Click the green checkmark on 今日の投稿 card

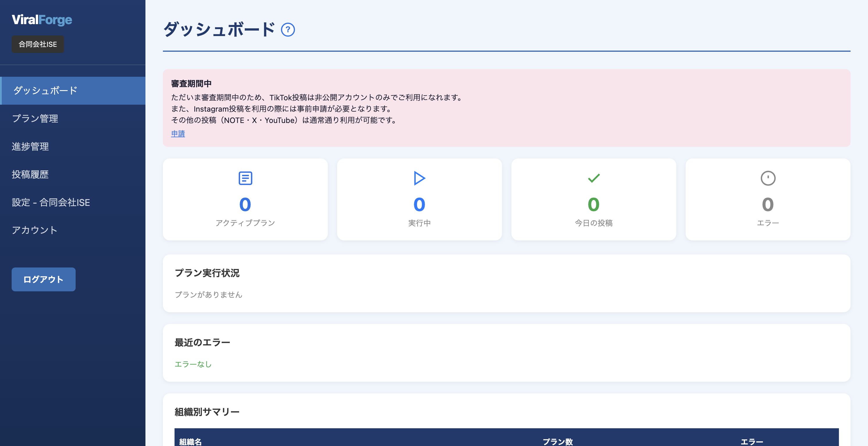tap(594, 178)
